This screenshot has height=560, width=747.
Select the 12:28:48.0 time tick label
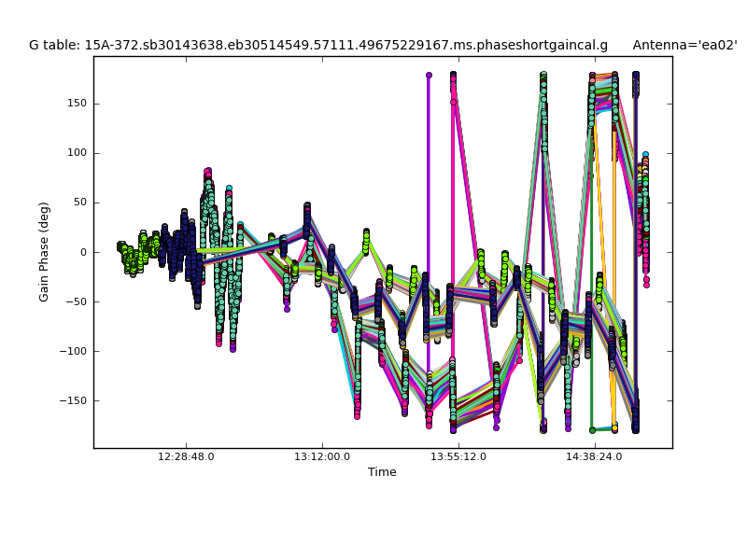(x=186, y=457)
